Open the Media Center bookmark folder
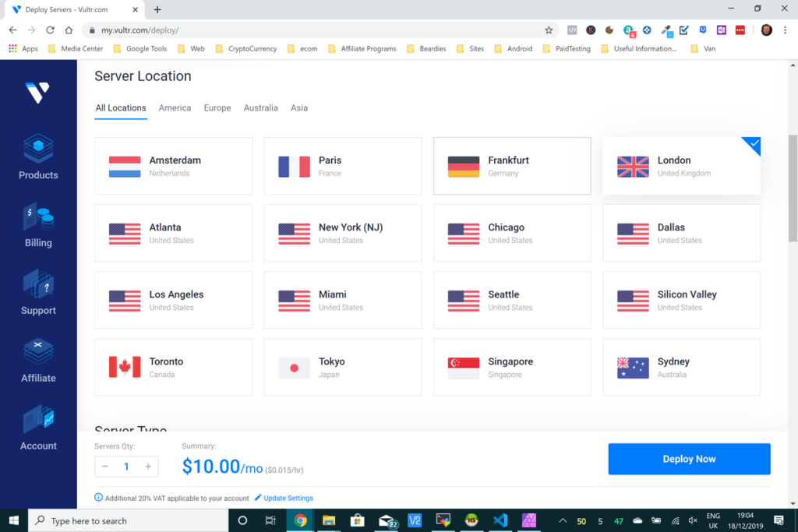The image size is (798, 532). [x=76, y=48]
